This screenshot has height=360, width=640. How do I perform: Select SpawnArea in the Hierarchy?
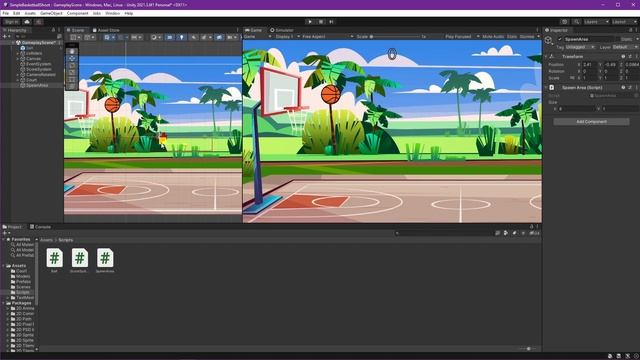click(37, 85)
